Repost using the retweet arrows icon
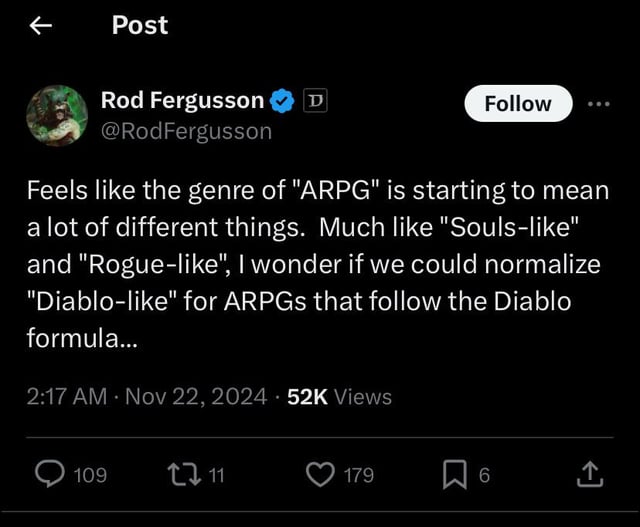Image resolution: width=640 pixels, height=527 pixels. [x=184, y=474]
